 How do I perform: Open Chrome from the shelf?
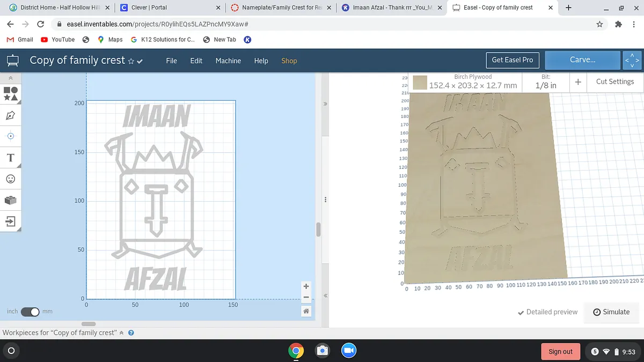pos(296,351)
